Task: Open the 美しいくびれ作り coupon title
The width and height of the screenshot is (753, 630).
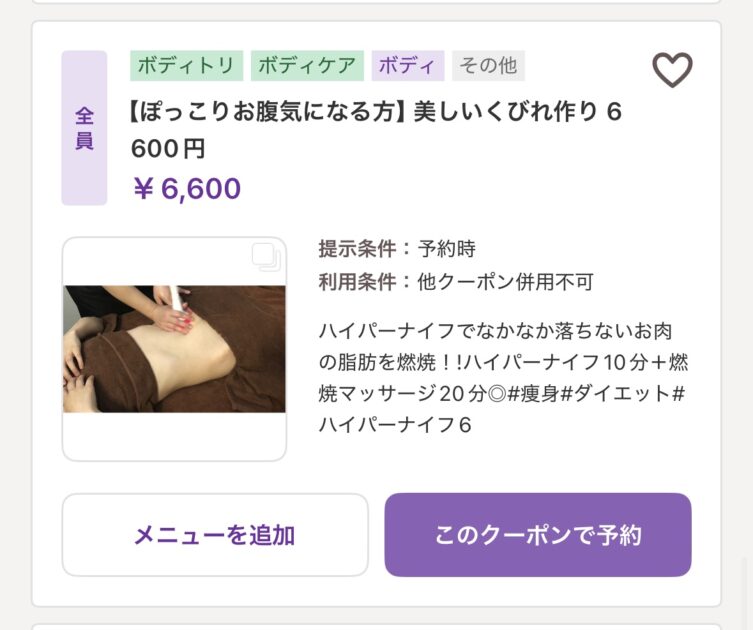Action: click(376, 130)
